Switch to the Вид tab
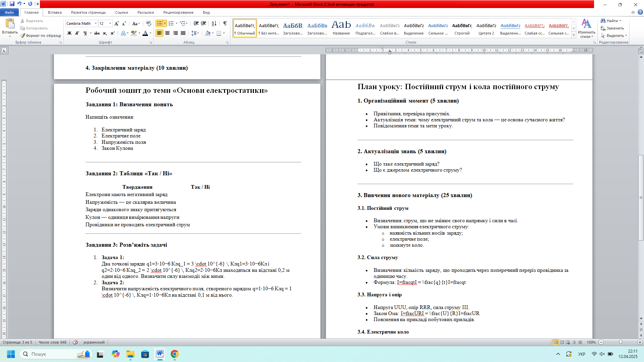Image resolution: width=644 pixels, height=362 pixels. coord(206,12)
